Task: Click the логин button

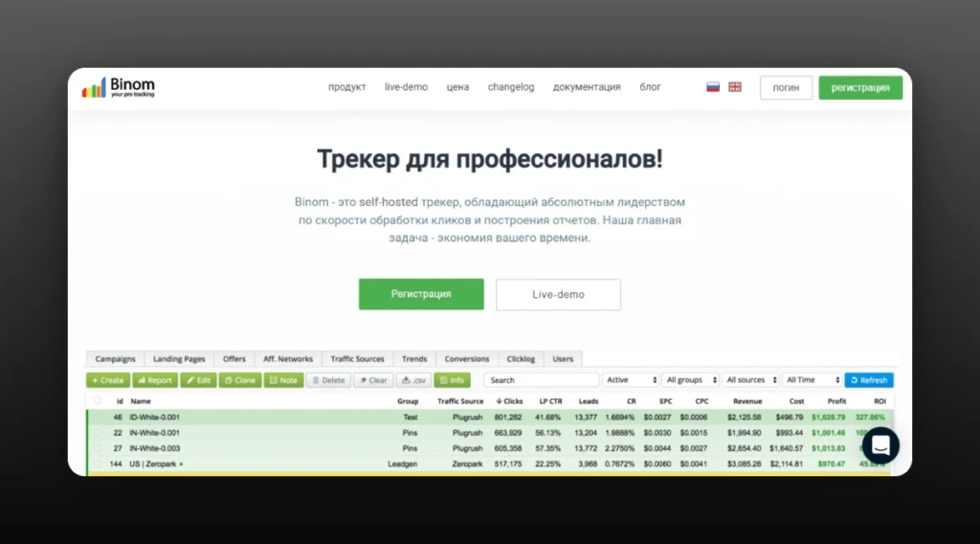Action: click(x=786, y=87)
